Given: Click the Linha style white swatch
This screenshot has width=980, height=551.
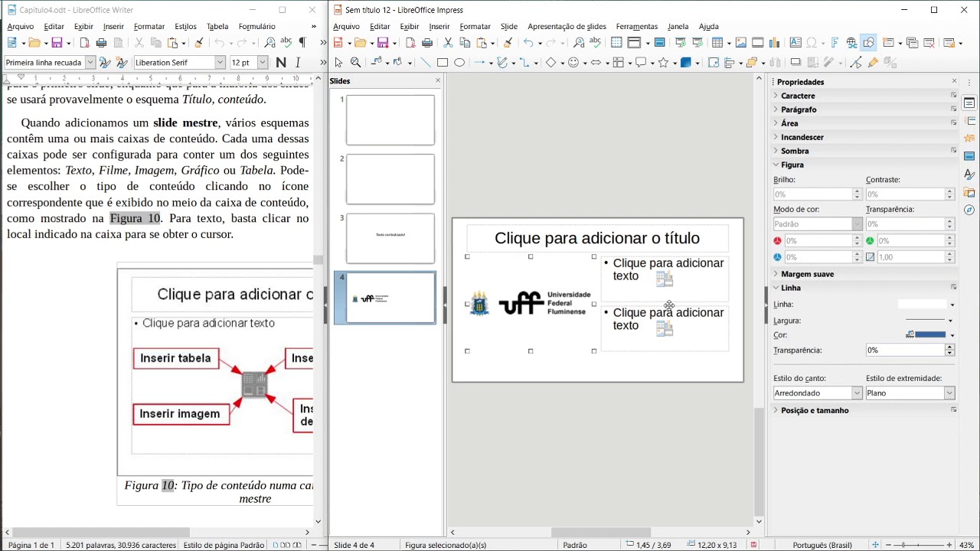Looking at the screenshot, I should (x=922, y=305).
